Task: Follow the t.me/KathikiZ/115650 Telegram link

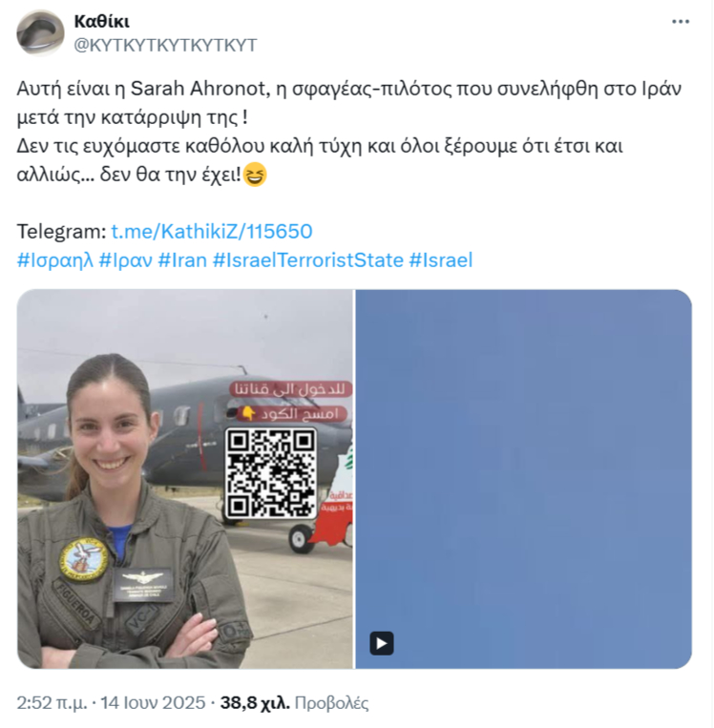Action: [x=212, y=231]
